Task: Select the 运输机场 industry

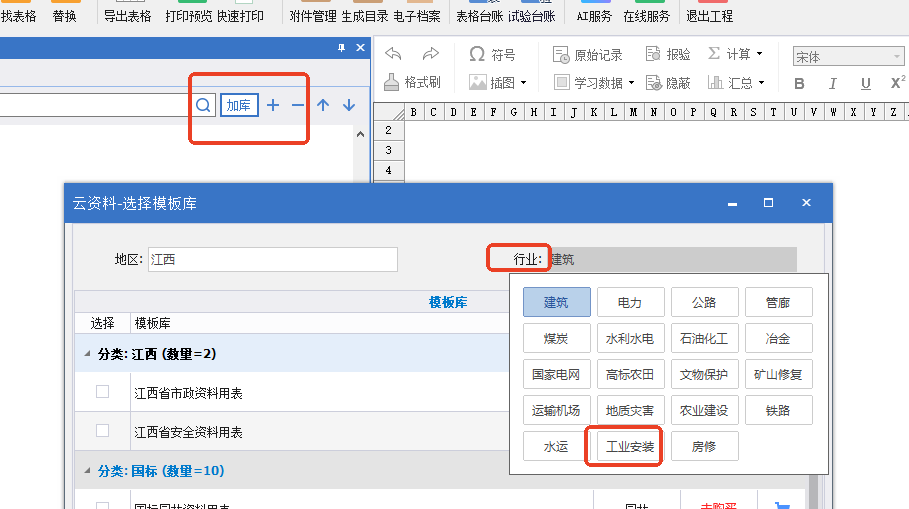Action: click(557, 410)
